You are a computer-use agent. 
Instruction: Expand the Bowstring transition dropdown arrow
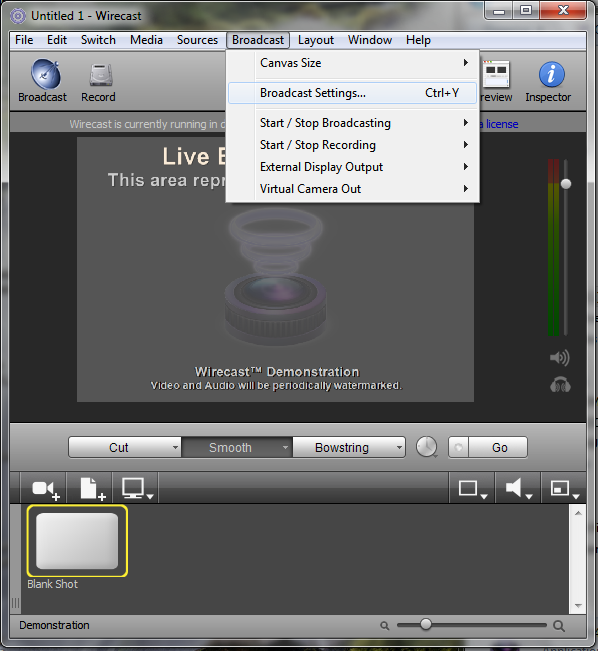click(399, 448)
